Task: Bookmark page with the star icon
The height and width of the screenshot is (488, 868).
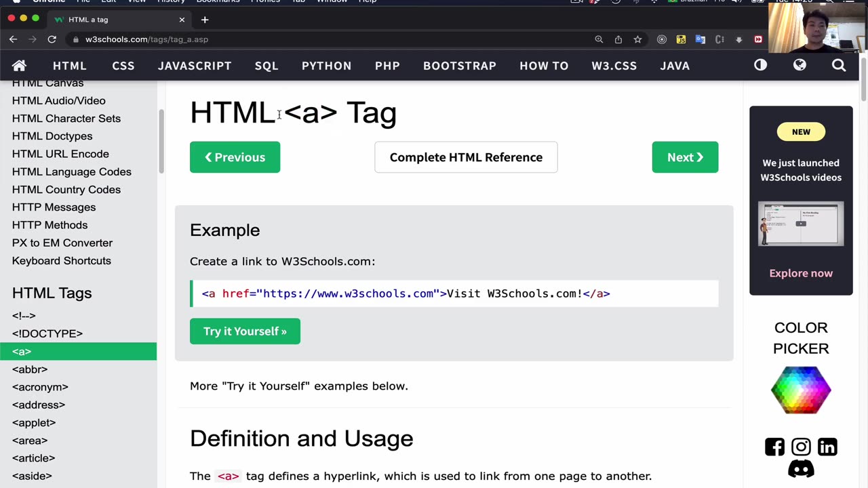Action: pyautogui.click(x=637, y=39)
